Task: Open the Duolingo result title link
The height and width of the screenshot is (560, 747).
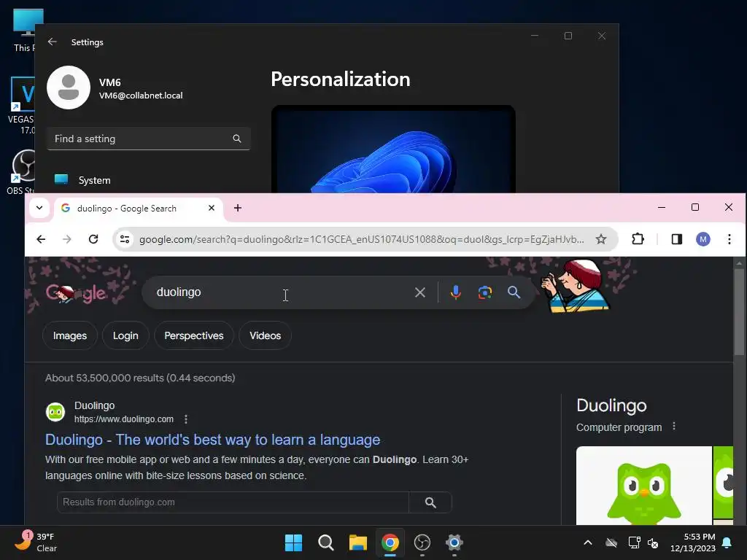Action: pyautogui.click(x=212, y=440)
